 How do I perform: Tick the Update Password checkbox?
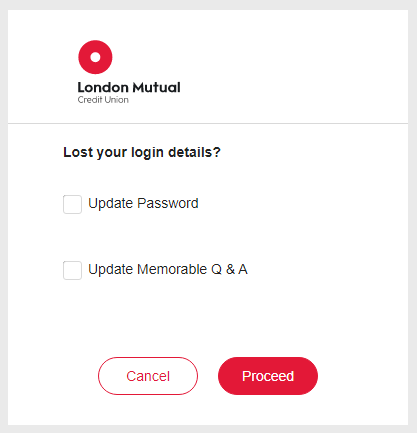pyautogui.click(x=72, y=204)
